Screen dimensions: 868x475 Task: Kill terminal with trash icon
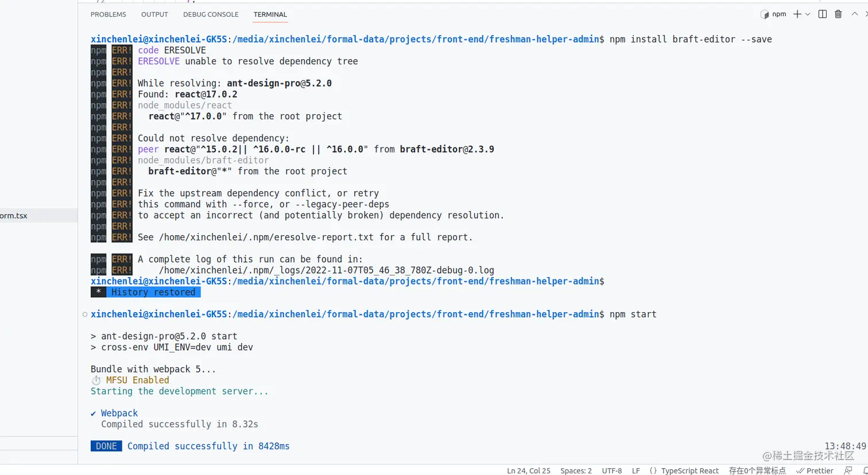pos(838,14)
